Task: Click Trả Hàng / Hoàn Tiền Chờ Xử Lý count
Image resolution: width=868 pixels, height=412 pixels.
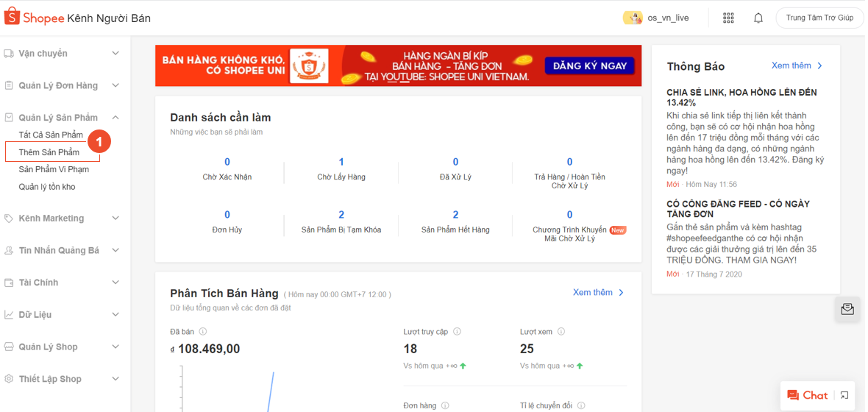Action: [569, 163]
